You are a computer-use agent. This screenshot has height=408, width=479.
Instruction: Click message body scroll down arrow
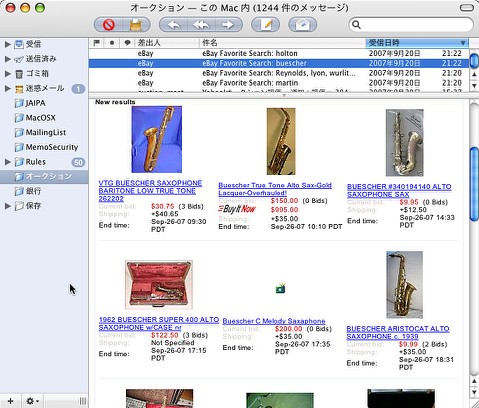[474, 392]
